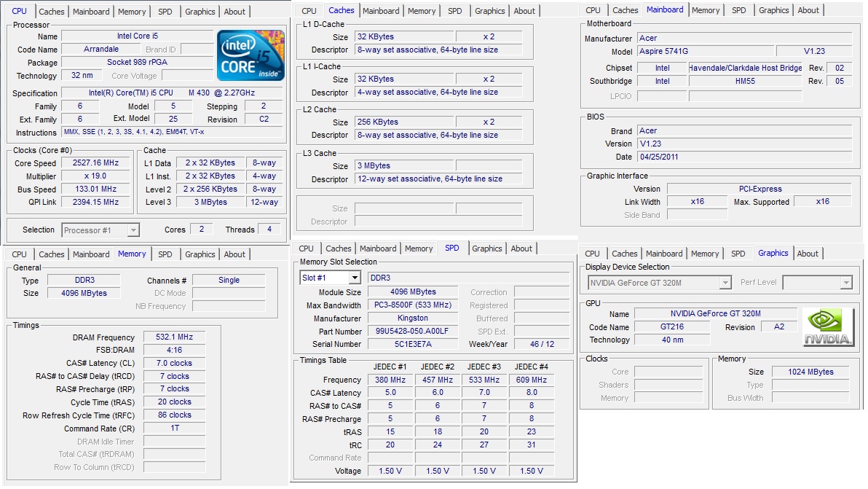Click the L1 D-Cache descriptor 8-way set associative
This screenshot has height=489, width=868.
[x=438, y=50]
